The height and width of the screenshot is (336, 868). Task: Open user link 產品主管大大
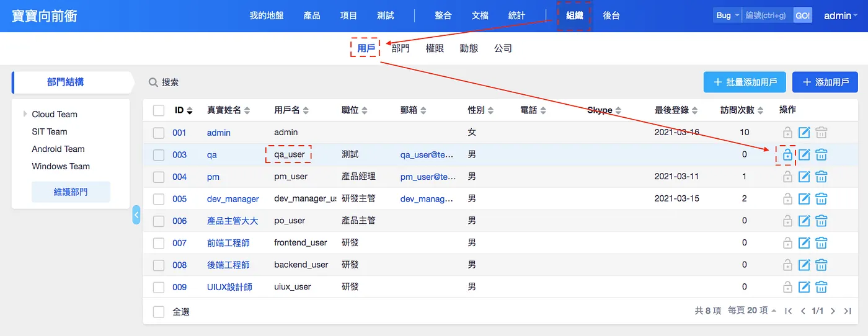[232, 221]
